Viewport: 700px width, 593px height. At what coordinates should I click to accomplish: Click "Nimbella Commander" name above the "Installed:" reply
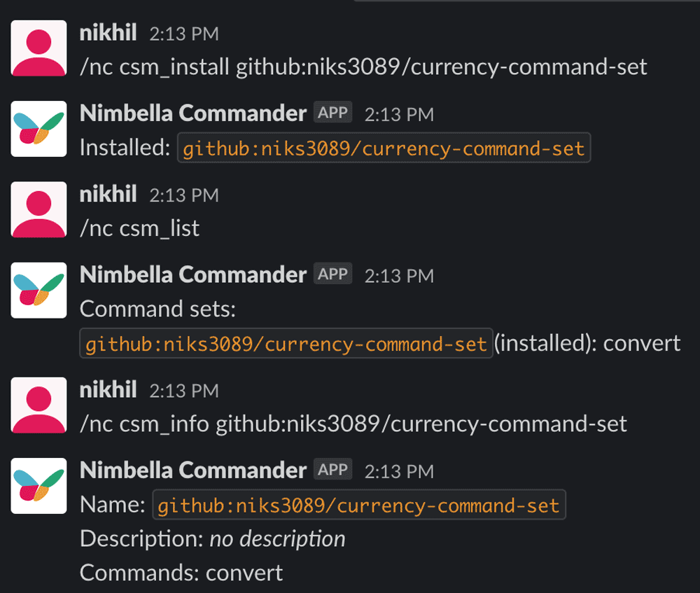point(193,113)
